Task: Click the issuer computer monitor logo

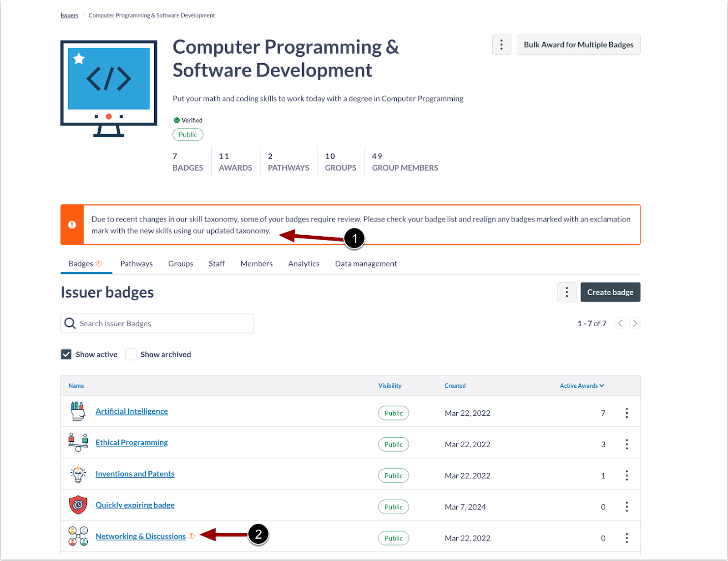Action: click(x=109, y=89)
